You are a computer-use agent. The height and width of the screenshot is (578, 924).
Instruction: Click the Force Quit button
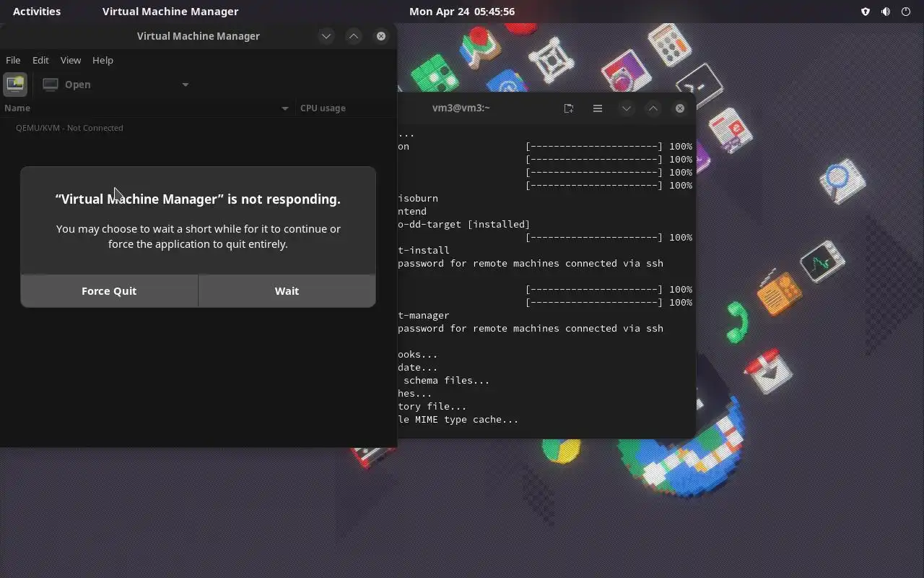[x=109, y=290]
